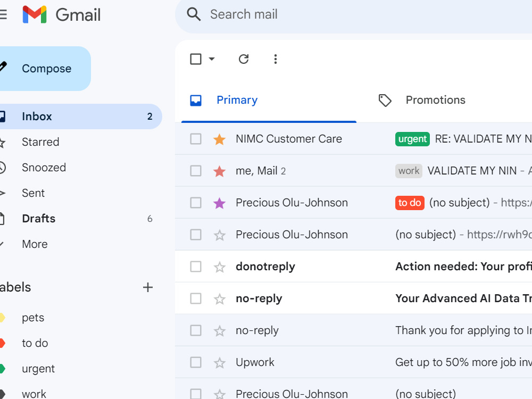Click the green urgent label chip
Viewport: 532px width, 399px height.
pyautogui.click(x=412, y=139)
